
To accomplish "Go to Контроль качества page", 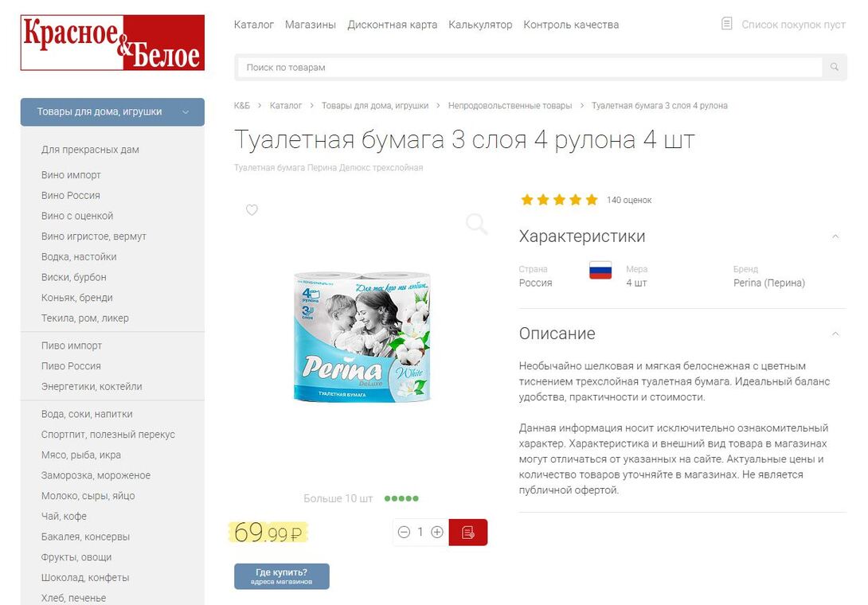I will [571, 25].
